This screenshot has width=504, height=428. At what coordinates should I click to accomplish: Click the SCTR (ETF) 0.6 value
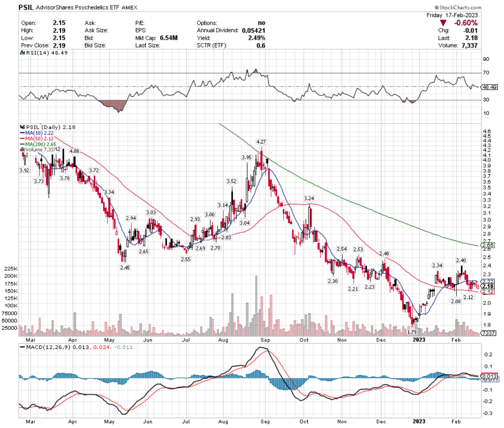(x=261, y=45)
